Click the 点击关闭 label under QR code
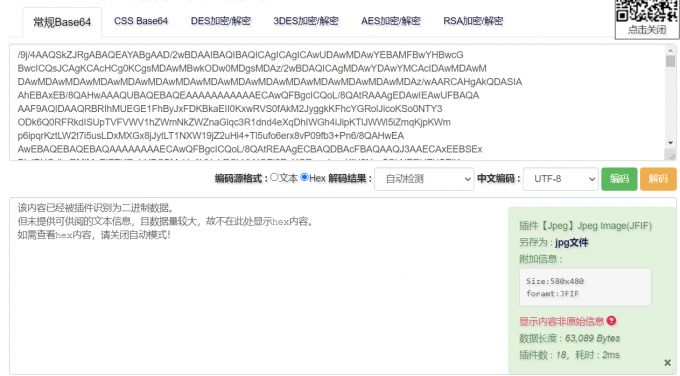This screenshot has height=376, width=680. point(647,29)
